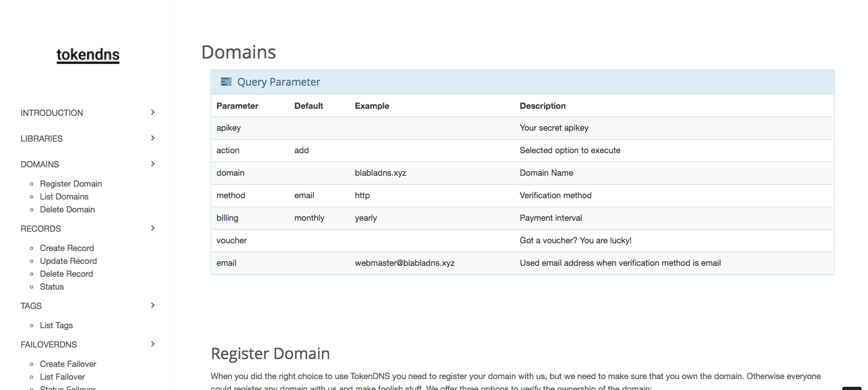The image size is (868, 390).
Task: Select the method parameter cell
Action: (x=231, y=195)
